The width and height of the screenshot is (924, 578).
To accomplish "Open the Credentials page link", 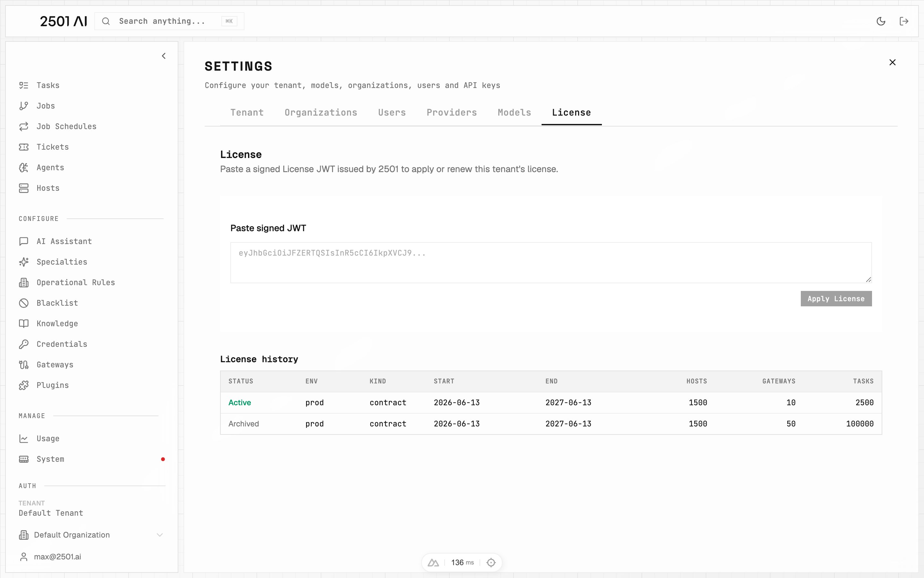I will coord(62,344).
